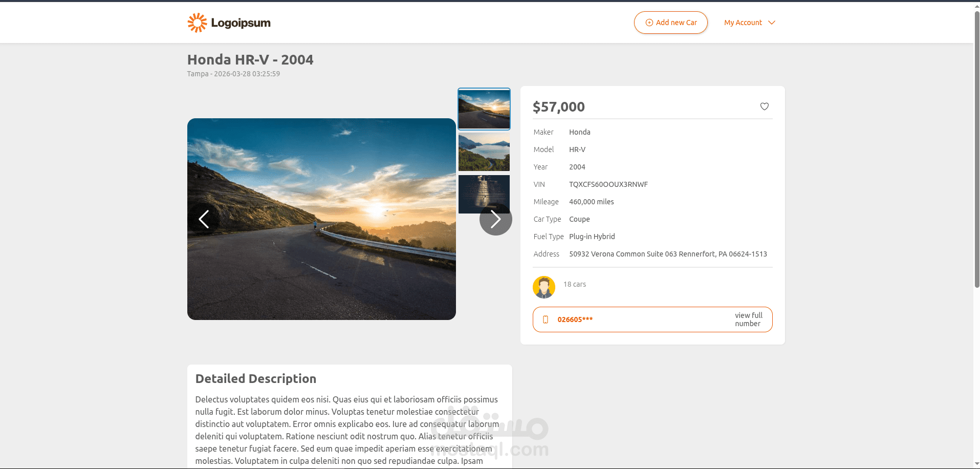Click the plus icon in Add new Car

pyautogui.click(x=649, y=23)
